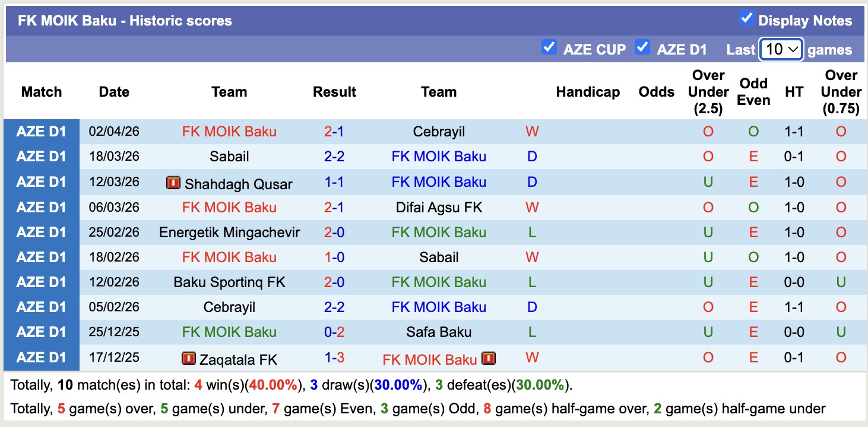Open the last games count dropdown
The height and width of the screenshot is (427, 868).
[x=781, y=49]
